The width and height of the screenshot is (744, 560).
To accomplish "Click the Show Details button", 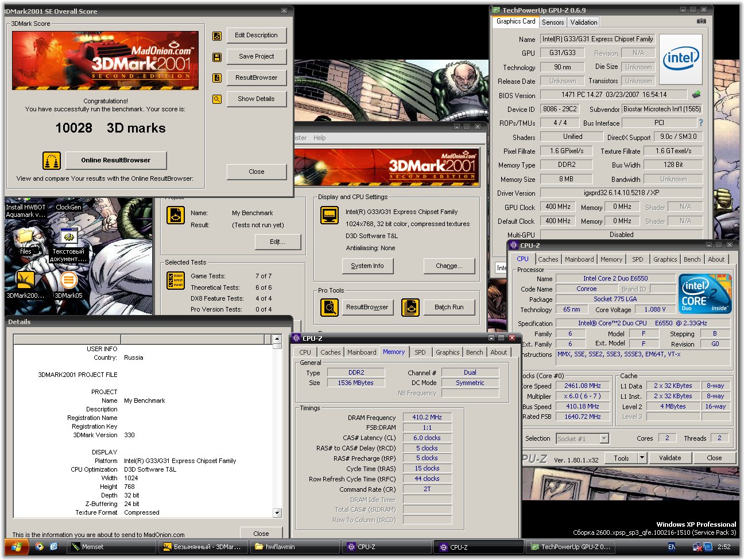I will click(x=256, y=99).
